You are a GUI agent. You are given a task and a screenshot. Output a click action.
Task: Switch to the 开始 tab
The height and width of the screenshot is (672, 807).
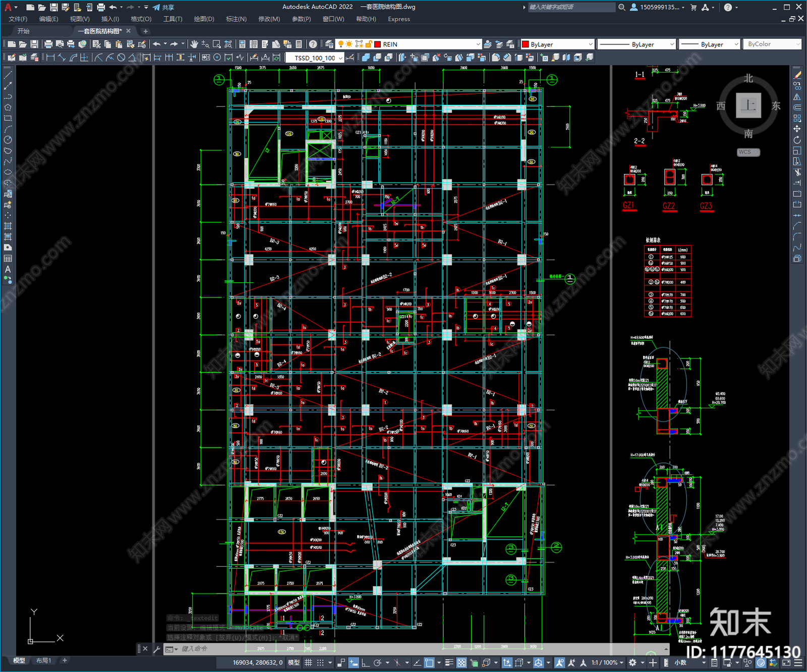coord(24,31)
